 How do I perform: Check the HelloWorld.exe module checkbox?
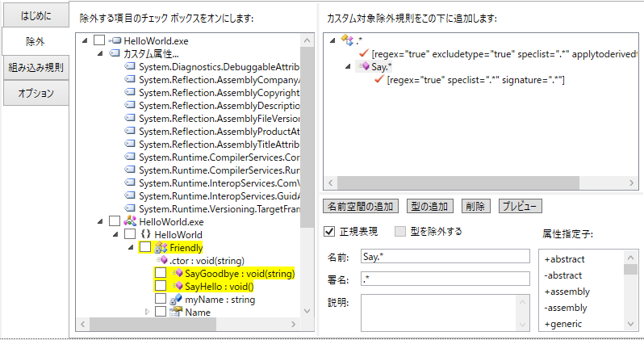tap(114, 221)
